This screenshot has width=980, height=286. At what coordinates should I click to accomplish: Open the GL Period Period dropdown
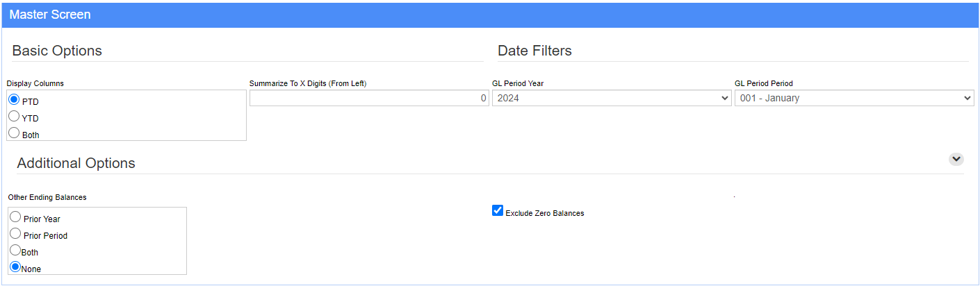pyautogui.click(x=854, y=98)
